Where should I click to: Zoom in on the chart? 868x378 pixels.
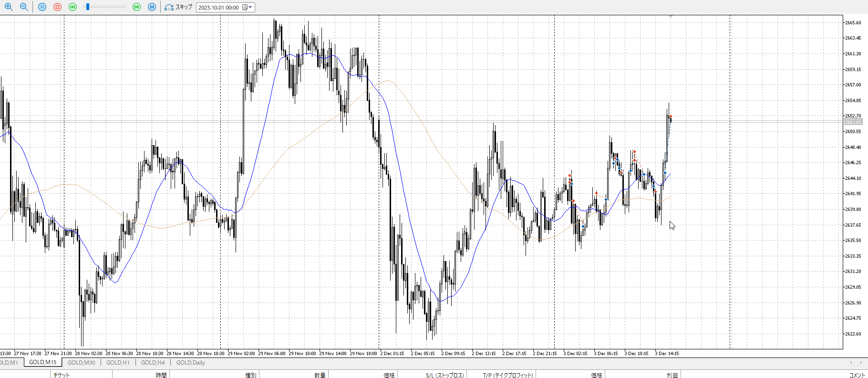(x=9, y=7)
